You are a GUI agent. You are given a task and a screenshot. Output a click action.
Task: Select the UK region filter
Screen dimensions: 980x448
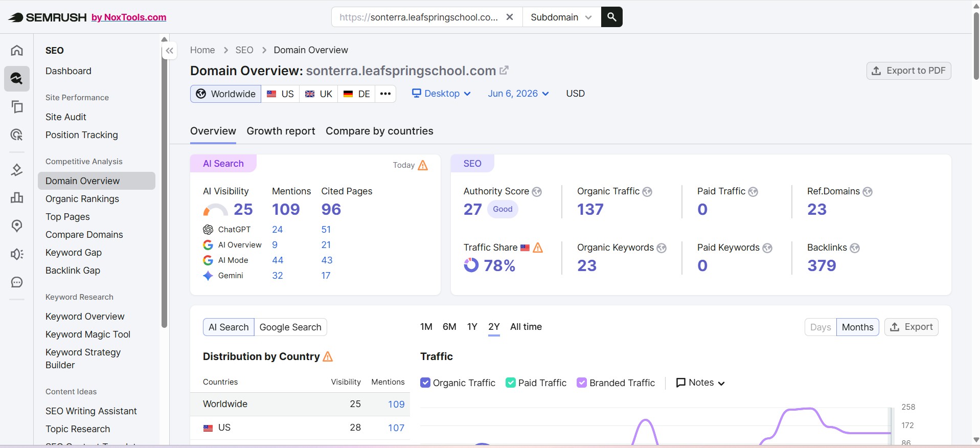318,94
